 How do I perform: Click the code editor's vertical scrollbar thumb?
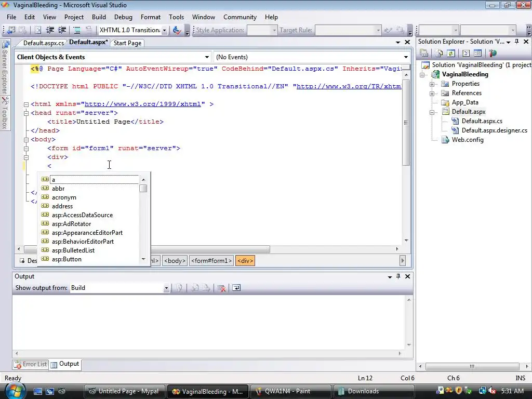pyautogui.click(x=406, y=123)
